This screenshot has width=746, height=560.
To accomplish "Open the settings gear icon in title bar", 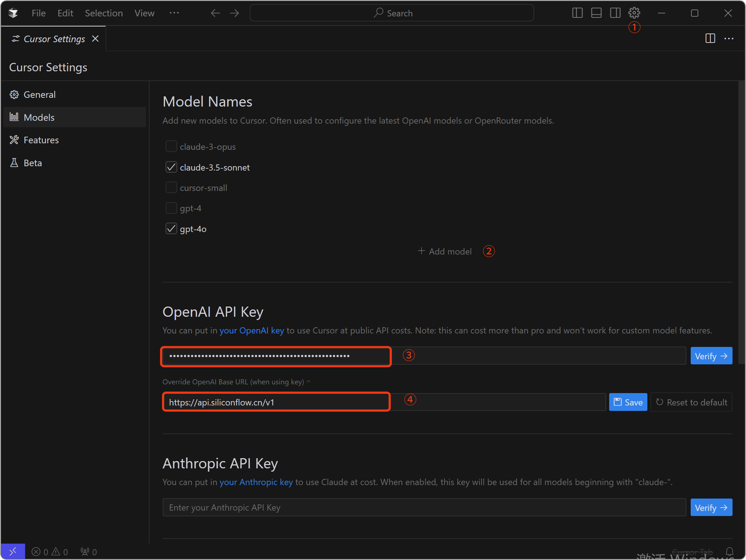I will (634, 13).
